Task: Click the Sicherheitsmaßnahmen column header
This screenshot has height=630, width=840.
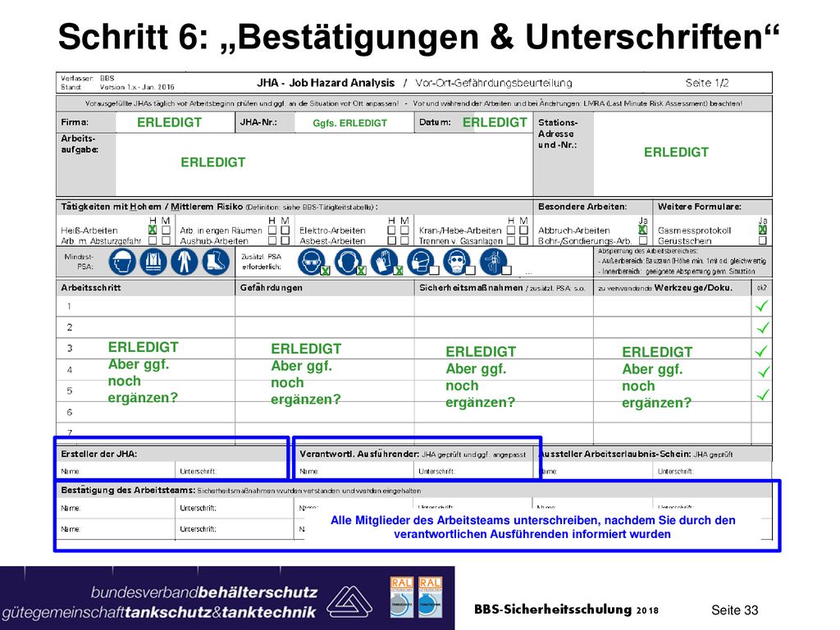Action: [504, 288]
